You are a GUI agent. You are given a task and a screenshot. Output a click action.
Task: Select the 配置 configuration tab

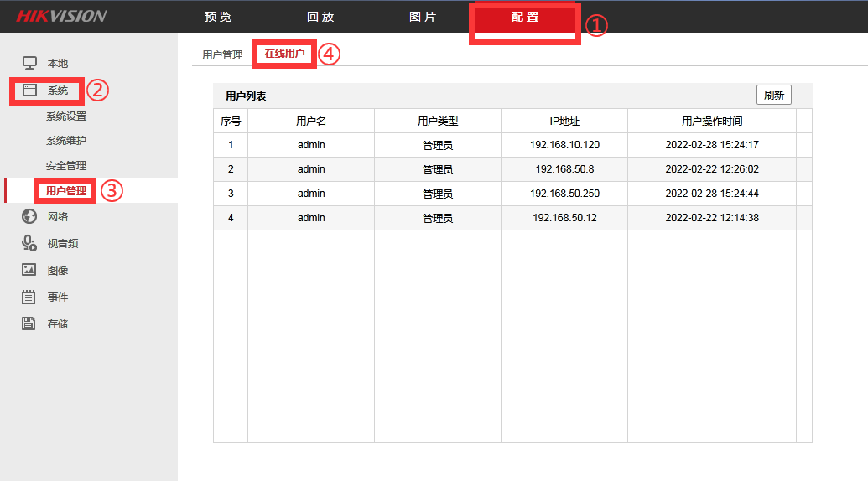pyautogui.click(x=525, y=17)
